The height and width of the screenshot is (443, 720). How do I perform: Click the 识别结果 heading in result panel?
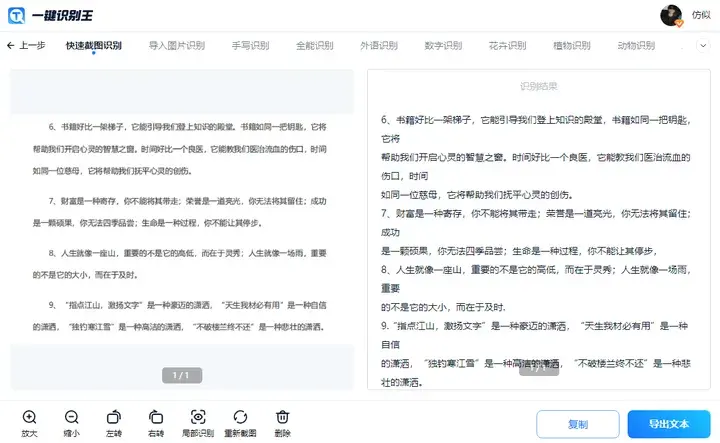[x=539, y=86]
